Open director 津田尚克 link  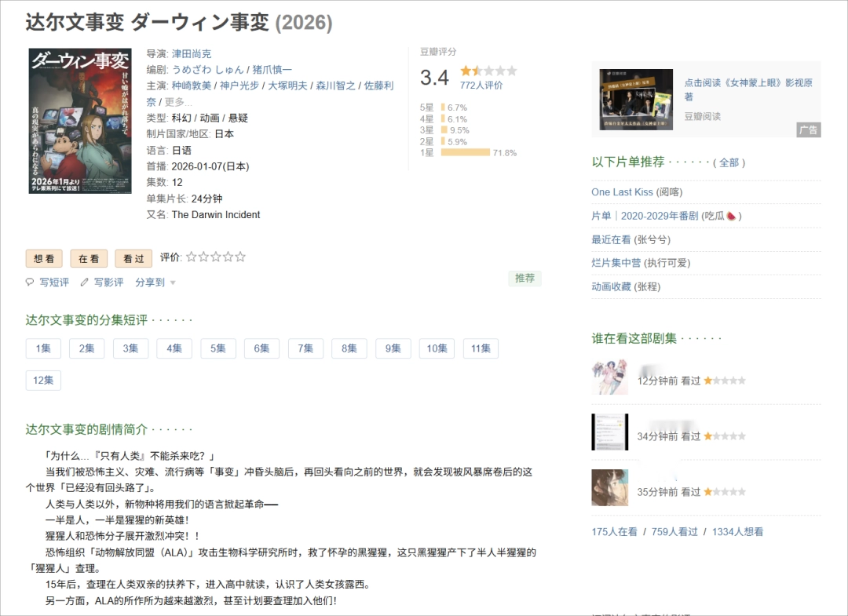192,54
